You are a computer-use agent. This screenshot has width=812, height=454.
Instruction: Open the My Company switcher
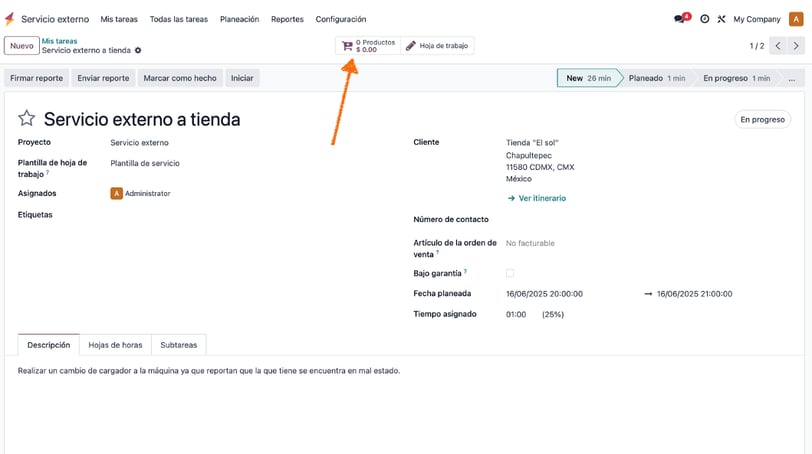[x=757, y=19]
